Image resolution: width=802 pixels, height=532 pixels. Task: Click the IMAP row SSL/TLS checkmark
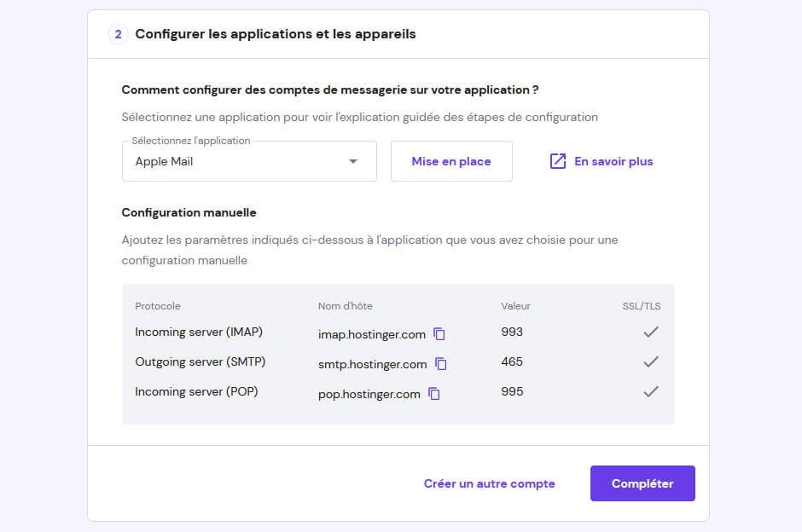point(651,332)
